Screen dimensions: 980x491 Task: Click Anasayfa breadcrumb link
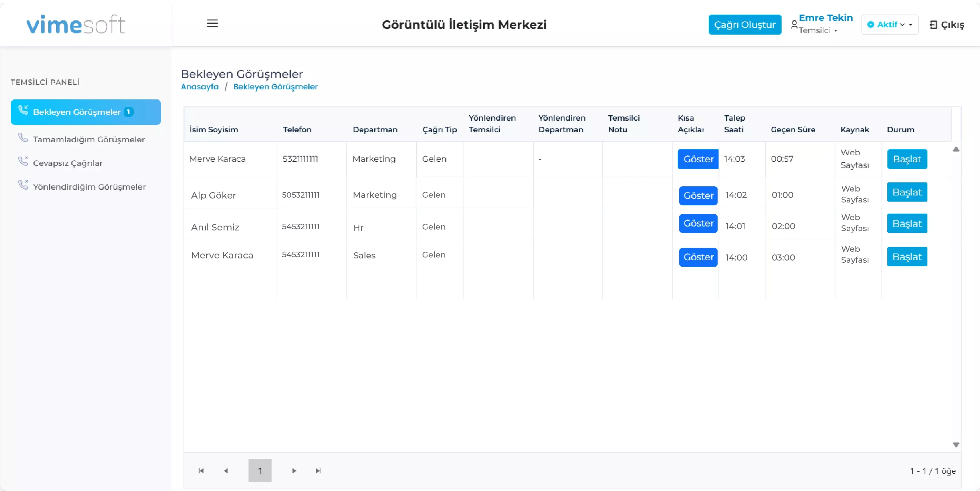coord(200,86)
